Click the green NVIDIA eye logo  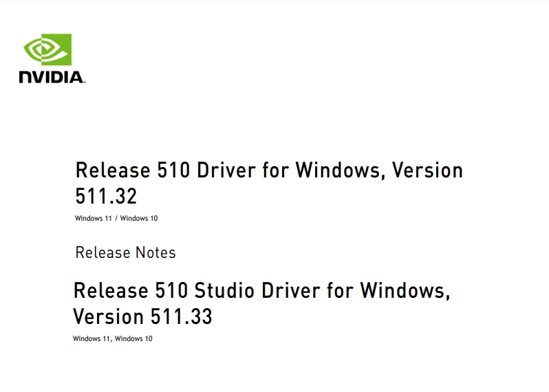click(47, 50)
